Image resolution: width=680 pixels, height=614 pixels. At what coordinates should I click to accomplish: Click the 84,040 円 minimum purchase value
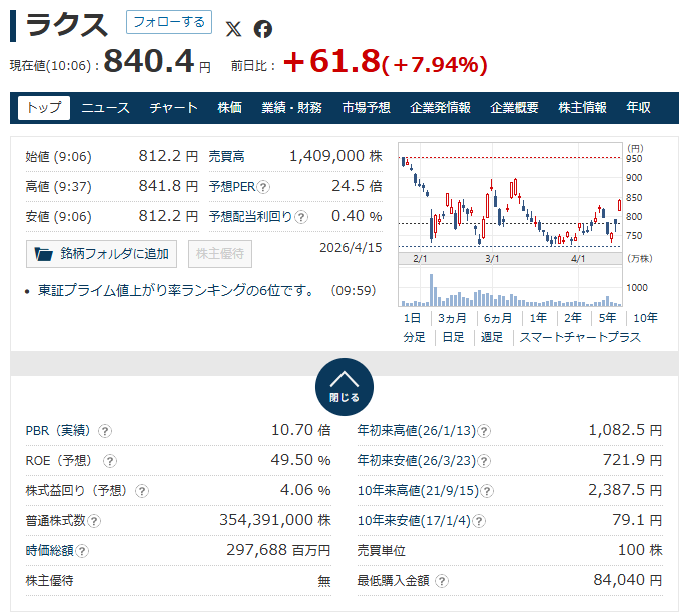628,580
